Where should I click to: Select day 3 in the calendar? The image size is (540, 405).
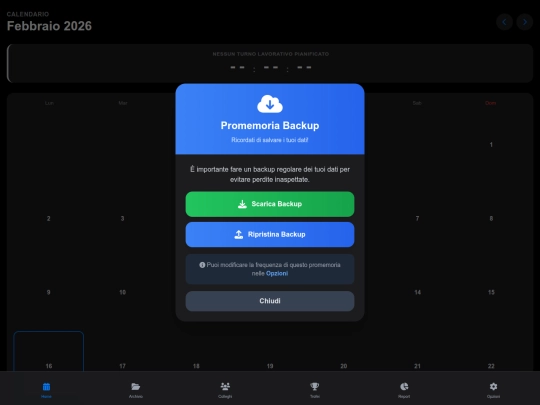pos(122,219)
